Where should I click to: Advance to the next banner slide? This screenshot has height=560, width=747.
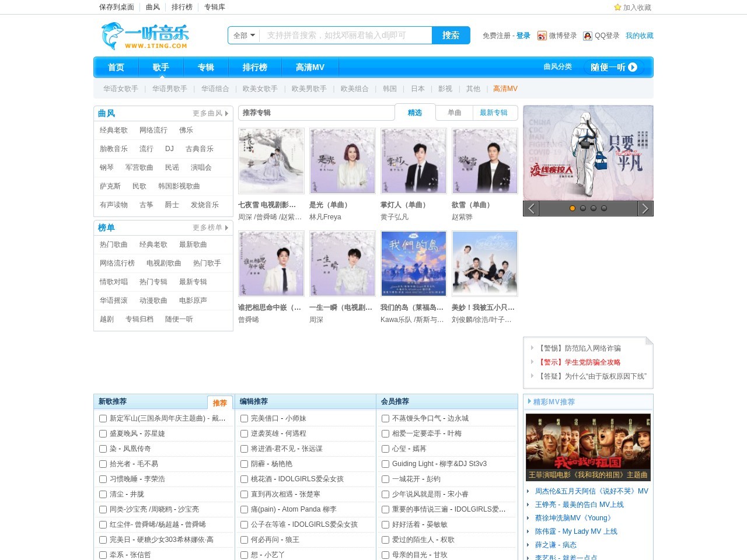pyautogui.click(x=645, y=208)
